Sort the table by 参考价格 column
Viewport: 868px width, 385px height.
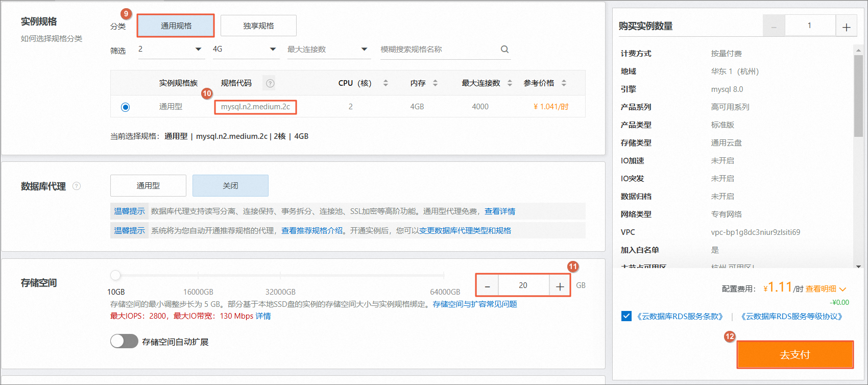[x=564, y=83]
